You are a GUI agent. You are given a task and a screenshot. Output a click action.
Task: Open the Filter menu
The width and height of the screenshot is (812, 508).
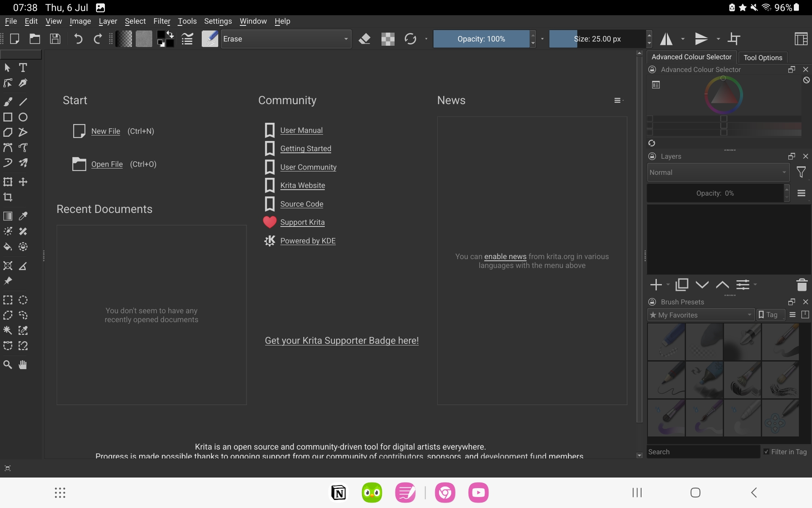[162, 21]
